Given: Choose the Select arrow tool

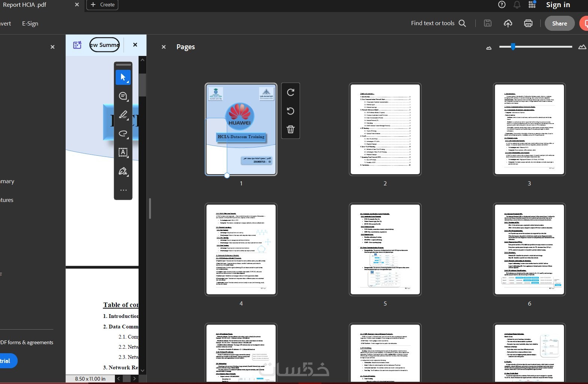Looking at the screenshot, I should pos(123,77).
